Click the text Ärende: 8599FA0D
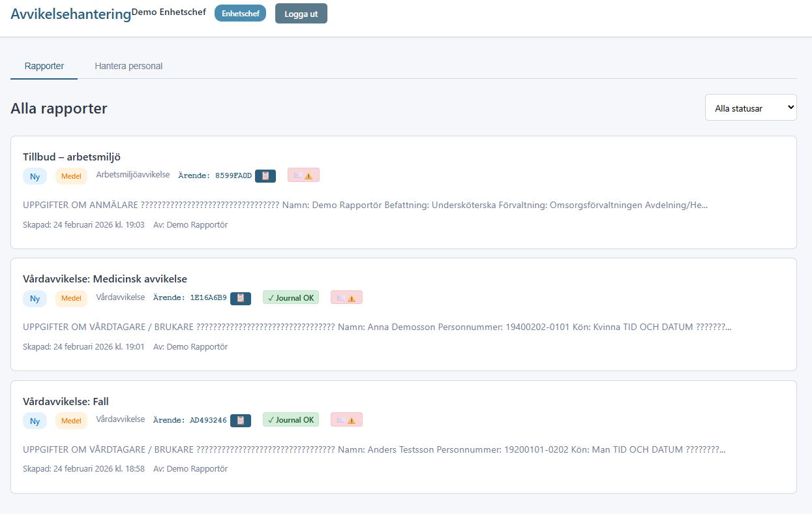This screenshot has height=514, width=812. point(215,175)
